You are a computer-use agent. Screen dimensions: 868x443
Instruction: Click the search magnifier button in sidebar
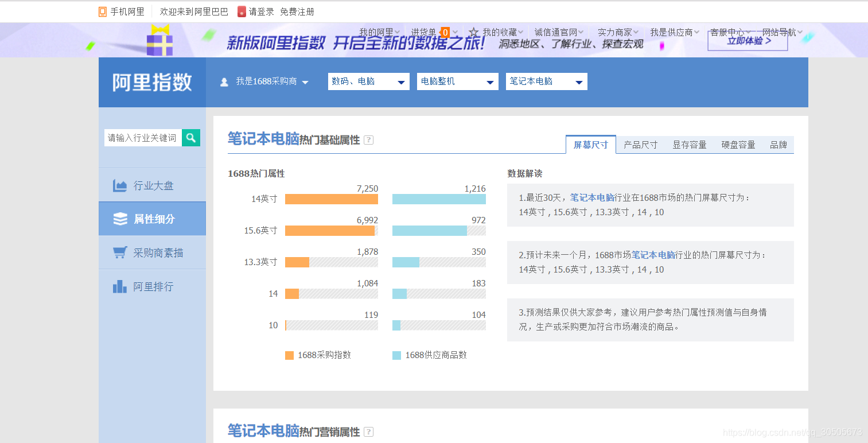(x=191, y=138)
